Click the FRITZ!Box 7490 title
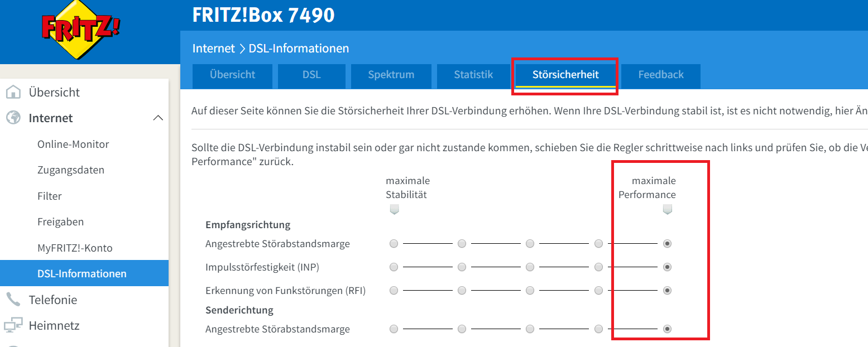Screen dimensions: 868x347 click(x=263, y=15)
